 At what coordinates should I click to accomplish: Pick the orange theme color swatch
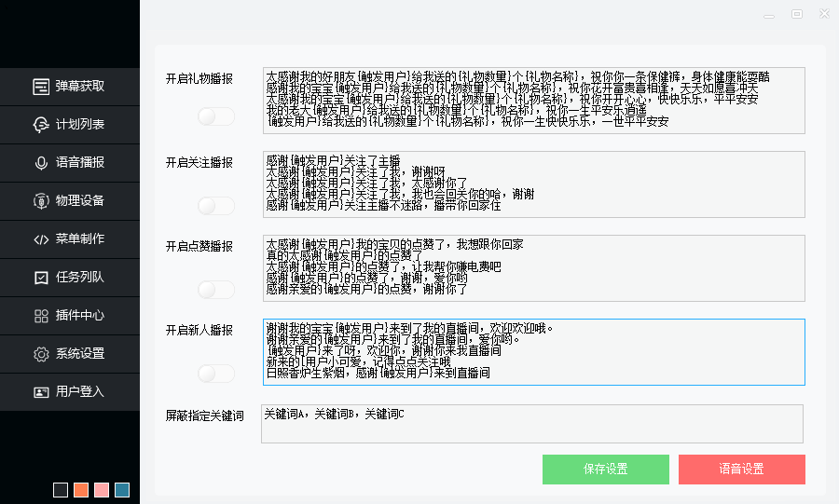tap(81, 490)
